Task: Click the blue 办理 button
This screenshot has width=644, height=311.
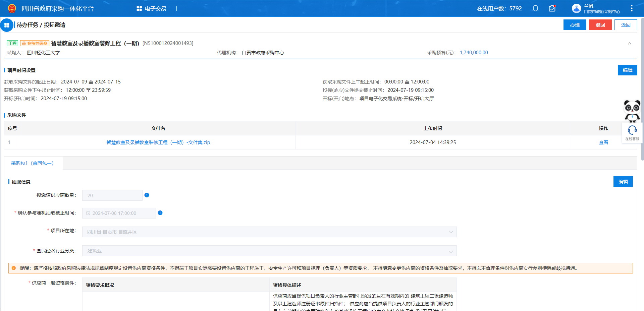Action: (x=575, y=25)
